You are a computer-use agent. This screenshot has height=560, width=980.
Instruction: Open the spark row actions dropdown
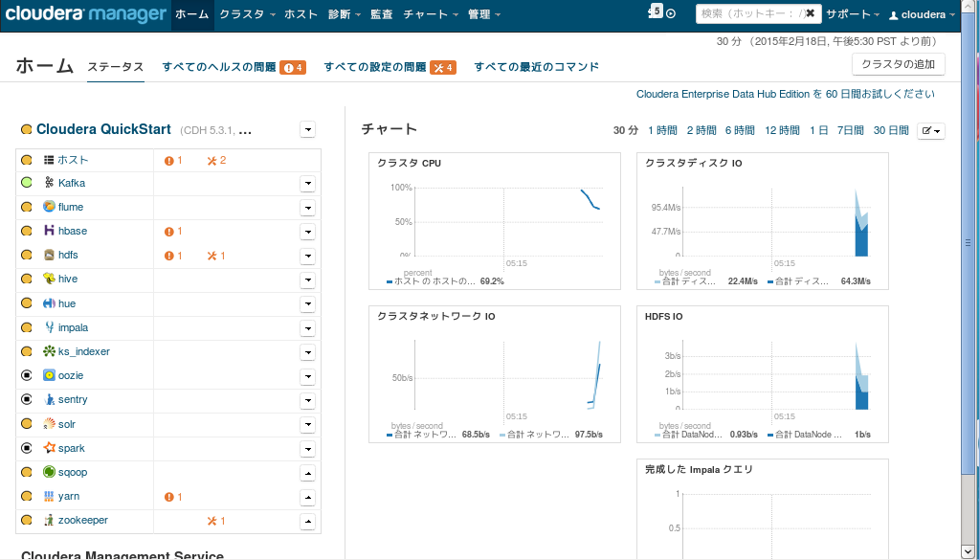pyautogui.click(x=307, y=449)
